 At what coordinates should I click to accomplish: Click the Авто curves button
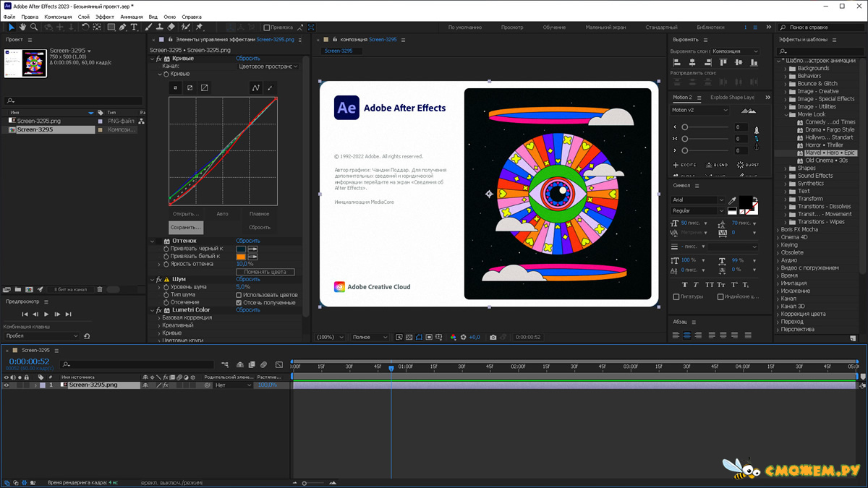[x=222, y=214]
